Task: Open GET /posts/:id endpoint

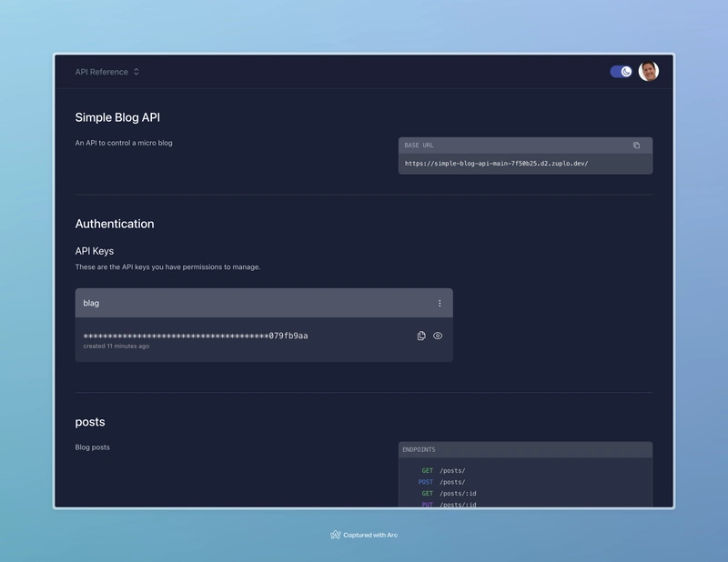Action: point(449,493)
